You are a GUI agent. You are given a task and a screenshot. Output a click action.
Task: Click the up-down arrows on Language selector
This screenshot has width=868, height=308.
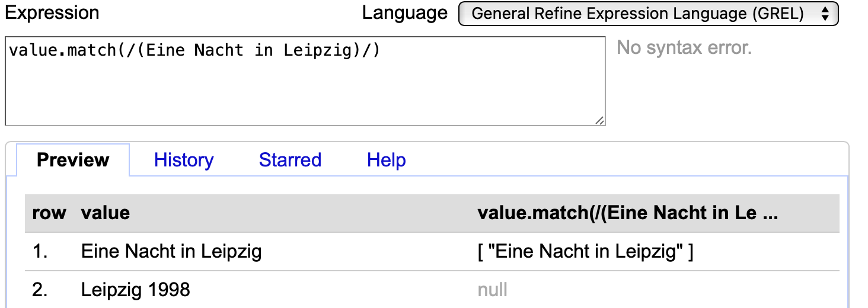[x=825, y=14]
